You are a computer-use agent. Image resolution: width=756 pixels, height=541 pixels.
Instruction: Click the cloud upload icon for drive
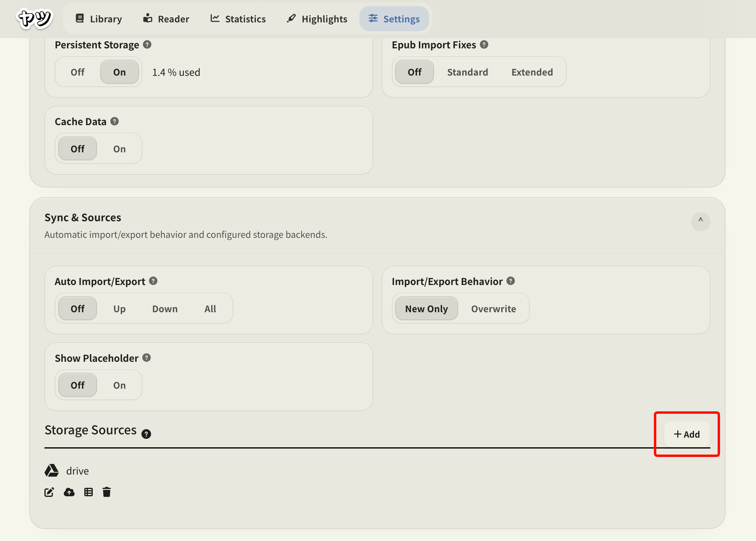tap(69, 492)
